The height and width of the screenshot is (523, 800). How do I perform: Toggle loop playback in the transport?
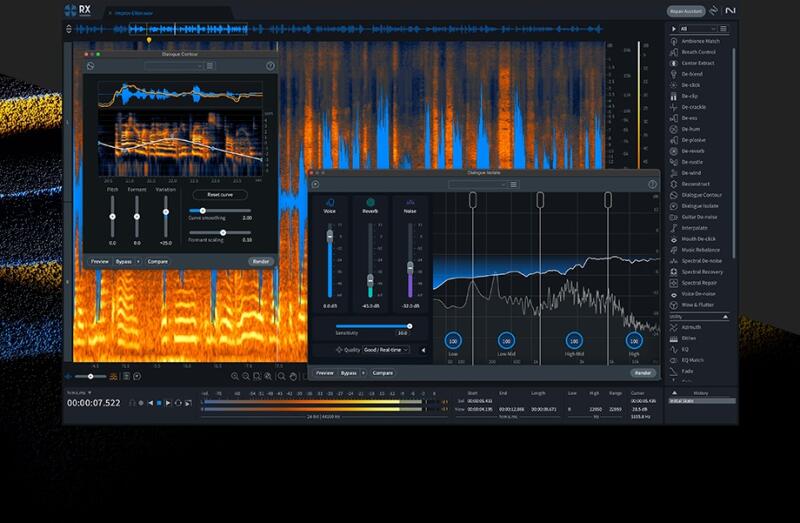178,403
